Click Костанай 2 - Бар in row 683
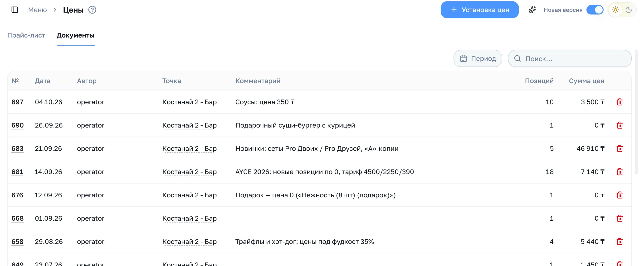The image size is (644, 266). (190, 148)
